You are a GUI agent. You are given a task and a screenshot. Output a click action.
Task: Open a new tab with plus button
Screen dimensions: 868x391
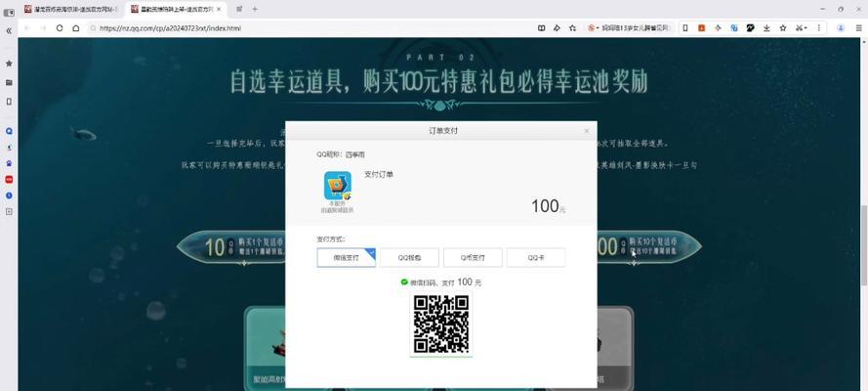click(x=255, y=9)
